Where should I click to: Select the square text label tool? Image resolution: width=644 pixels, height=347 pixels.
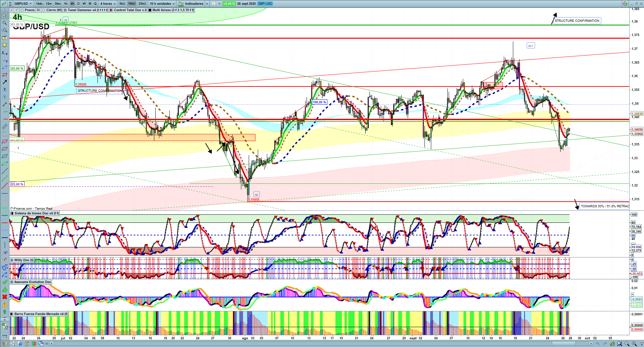(x=4, y=90)
